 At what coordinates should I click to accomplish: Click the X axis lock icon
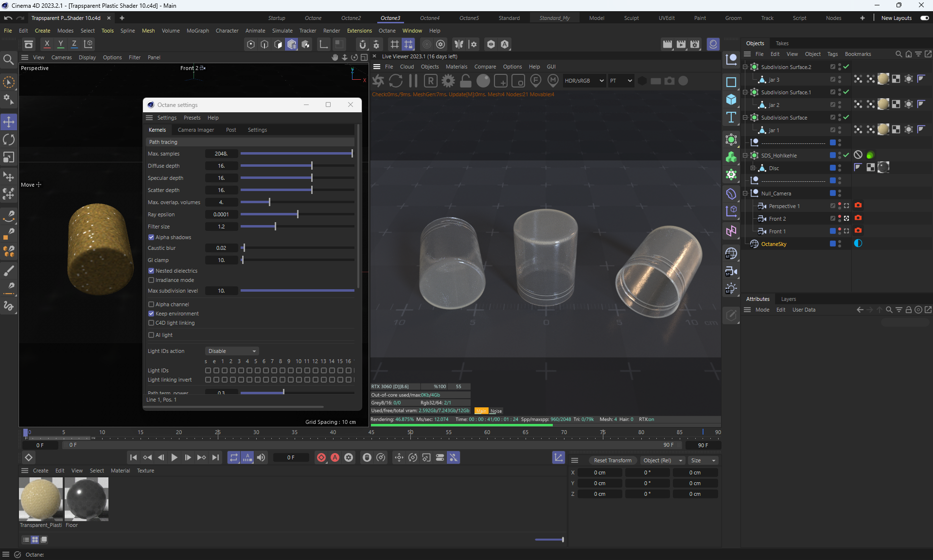click(47, 44)
